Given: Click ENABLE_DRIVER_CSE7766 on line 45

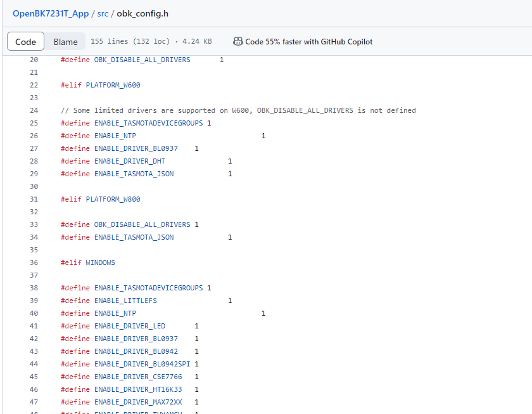Looking at the screenshot, I should coord(138,377).
